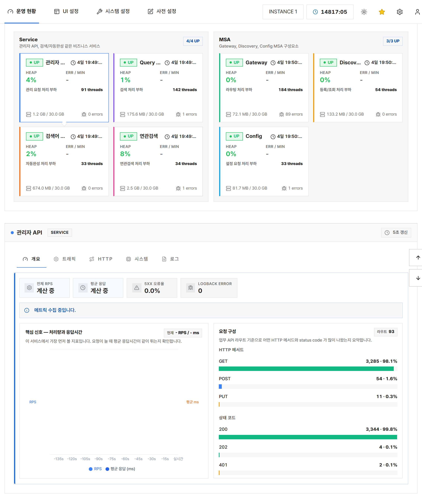The width and height of the screenshot is (422, 504).
Task: Open the 시스템 설정 menu
Action: coord(113,12)
